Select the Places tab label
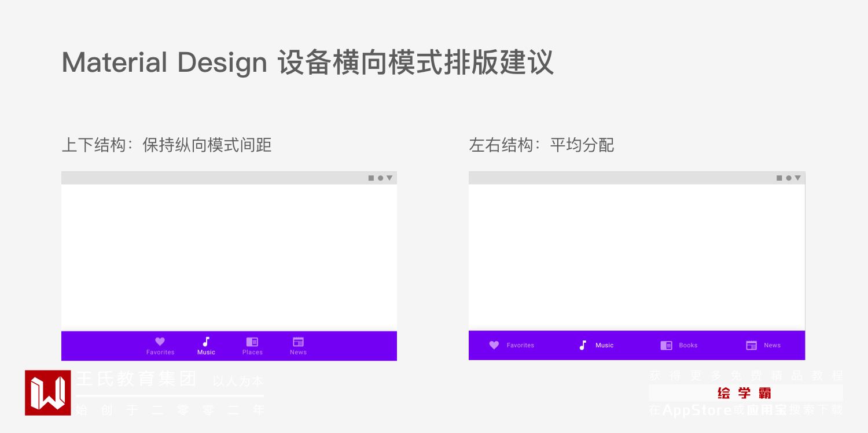 [252, 353]
